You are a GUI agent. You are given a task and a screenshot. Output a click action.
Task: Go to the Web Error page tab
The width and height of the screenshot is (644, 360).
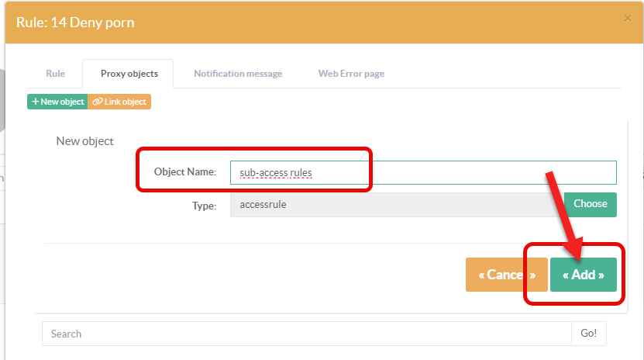pyautogui.click(x=351, y=74)
